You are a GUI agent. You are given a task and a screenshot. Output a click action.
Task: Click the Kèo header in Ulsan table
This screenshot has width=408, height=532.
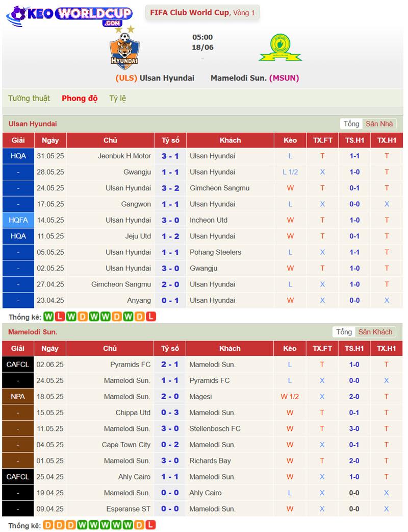[x=290, y=140]
